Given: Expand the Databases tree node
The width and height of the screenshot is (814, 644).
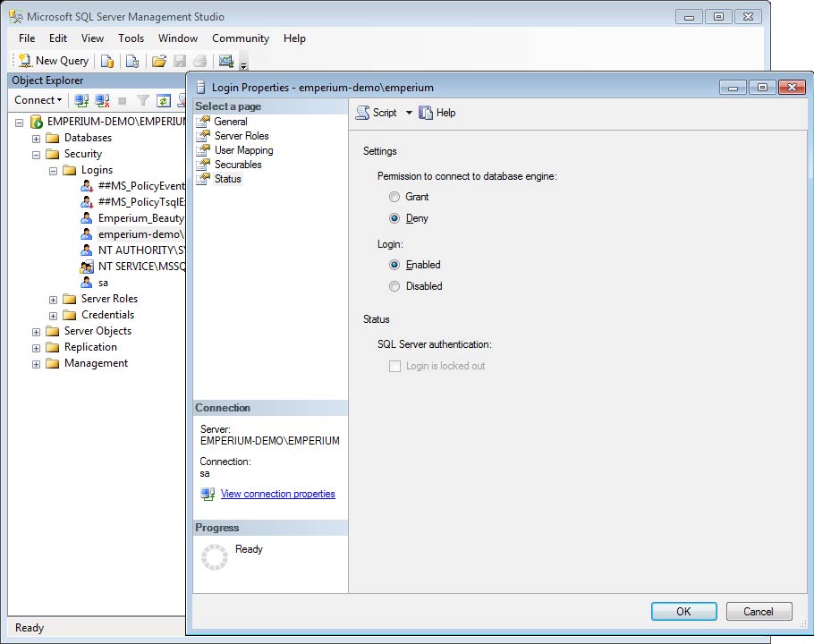Looking at the screenshot, I should [x=37, y=139].
